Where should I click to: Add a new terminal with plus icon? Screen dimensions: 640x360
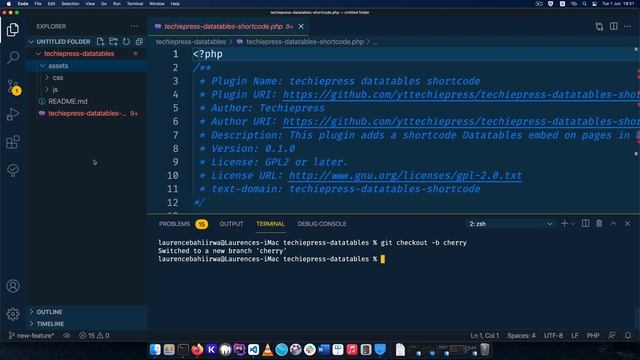tap(564, 223)
